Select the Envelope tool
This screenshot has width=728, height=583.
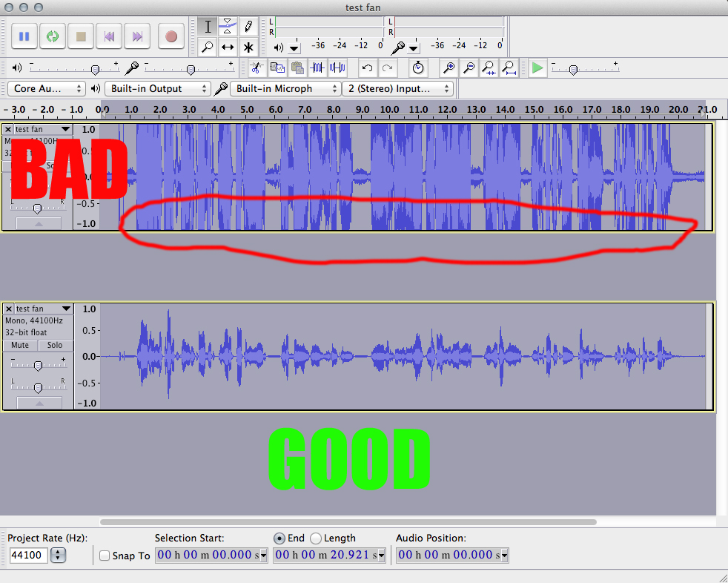(228, 26)
